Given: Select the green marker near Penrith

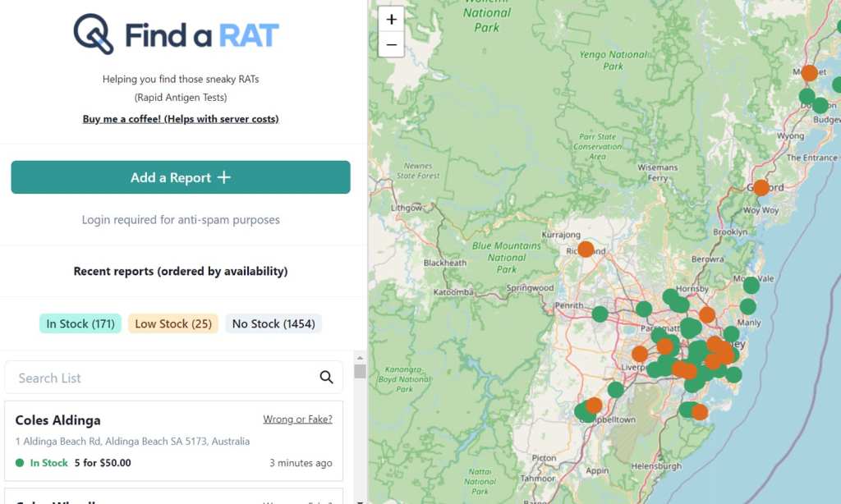Looking at the screenshot, I should tap(600, 314).
